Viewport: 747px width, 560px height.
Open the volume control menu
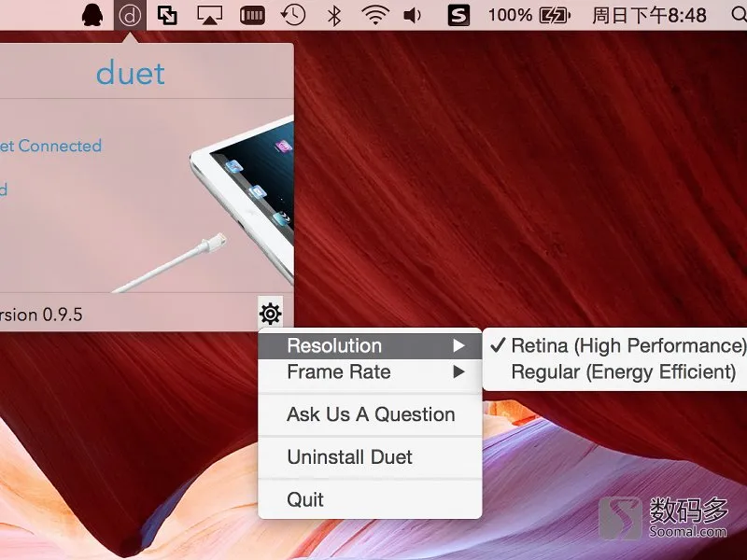[412, 15]
